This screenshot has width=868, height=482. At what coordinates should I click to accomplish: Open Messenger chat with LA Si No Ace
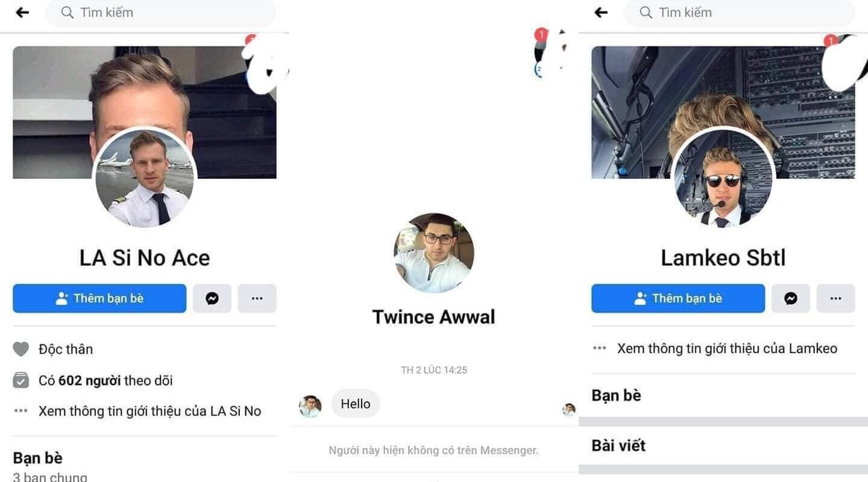point(212,298)
